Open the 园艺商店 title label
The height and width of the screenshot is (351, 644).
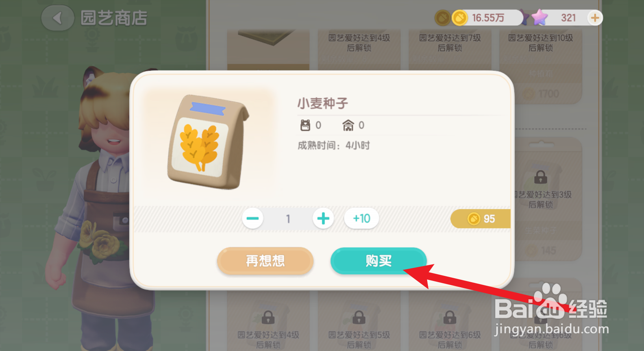coord(114,18)
